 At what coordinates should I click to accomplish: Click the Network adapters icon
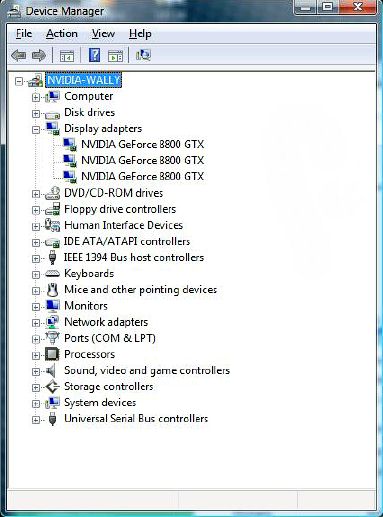[52, 322]
